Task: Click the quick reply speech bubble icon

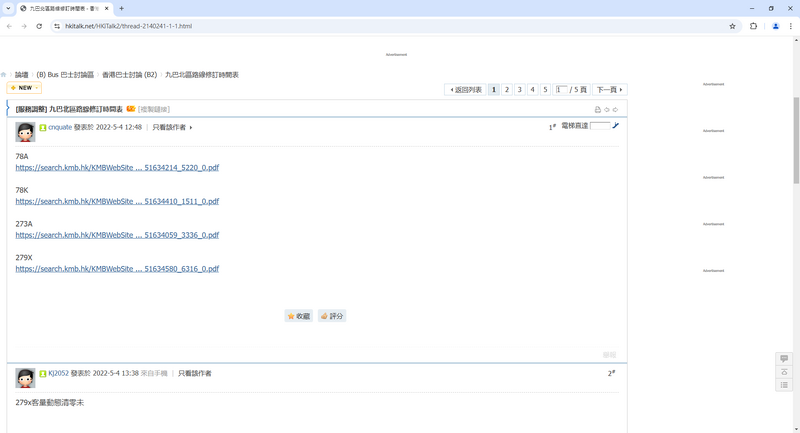Action: (x=784, y=359)
